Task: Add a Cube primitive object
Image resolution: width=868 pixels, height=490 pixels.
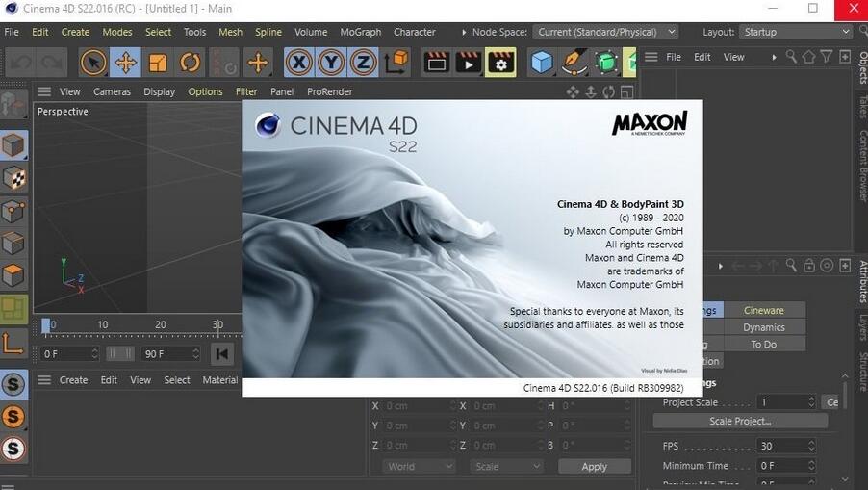Action: pyautogui.click(x=542, y=62)
